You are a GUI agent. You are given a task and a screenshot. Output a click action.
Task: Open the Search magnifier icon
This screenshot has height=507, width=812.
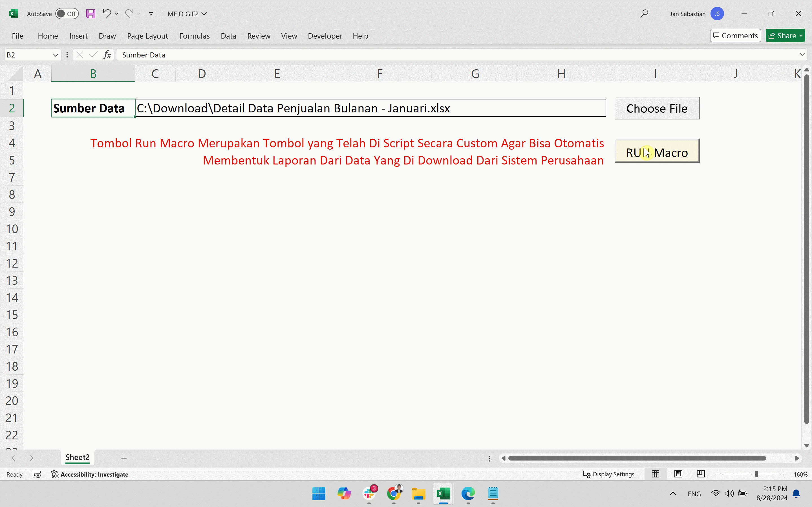[644, 14]
